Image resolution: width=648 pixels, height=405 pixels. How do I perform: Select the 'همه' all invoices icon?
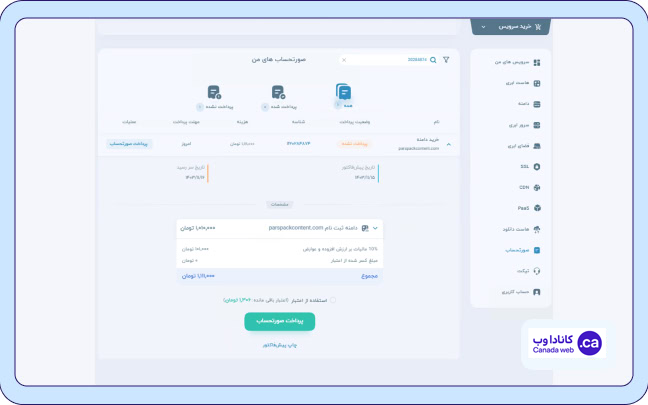click(x=344, y=94)
